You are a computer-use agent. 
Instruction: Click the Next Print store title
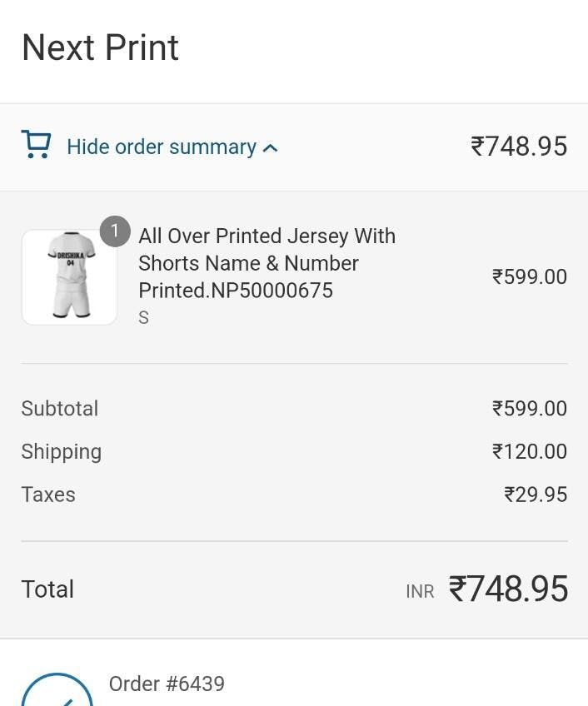[x=100, y=47]
